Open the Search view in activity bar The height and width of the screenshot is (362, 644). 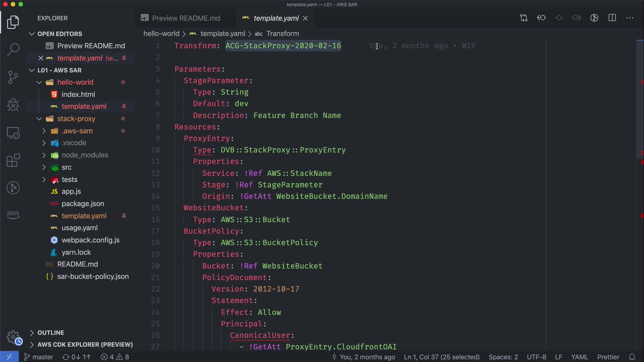(x=13, y=50)
